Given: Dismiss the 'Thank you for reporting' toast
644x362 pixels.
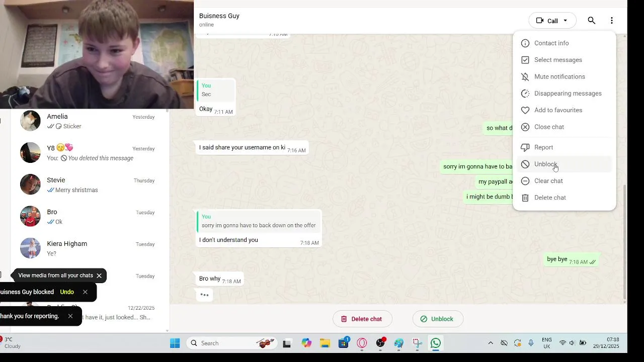Looking at the screenshot, I should click(x=70, y=316).
